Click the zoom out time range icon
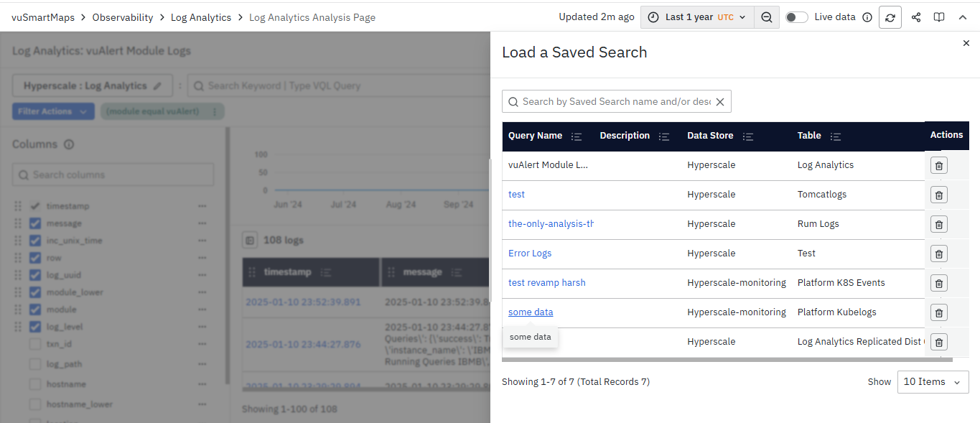 767,17
